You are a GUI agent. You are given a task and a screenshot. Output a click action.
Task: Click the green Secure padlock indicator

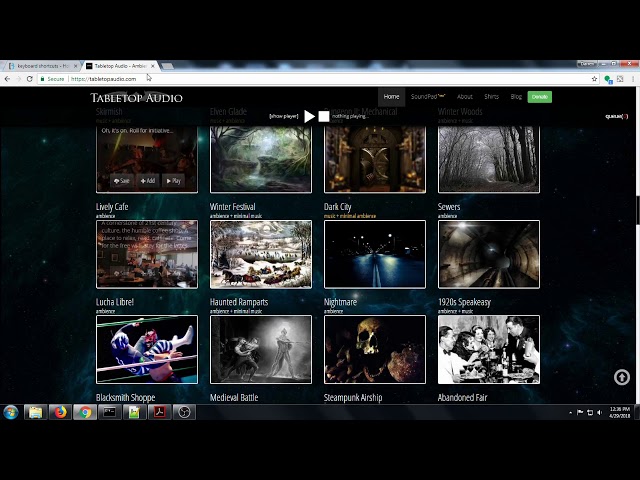coord(52,79)
